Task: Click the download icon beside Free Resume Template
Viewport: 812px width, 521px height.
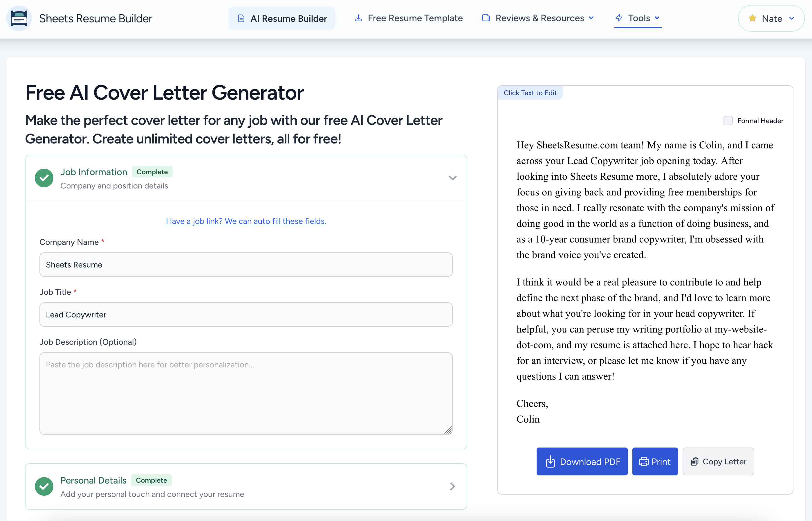Action: click(x=358, y=18)
